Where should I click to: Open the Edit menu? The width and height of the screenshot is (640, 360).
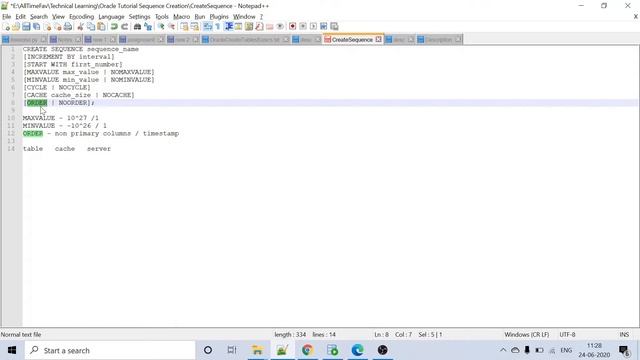pos(20,17)
